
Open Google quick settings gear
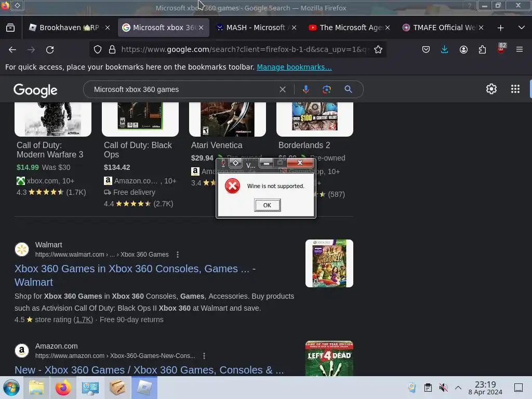click(x=491, y=89)
